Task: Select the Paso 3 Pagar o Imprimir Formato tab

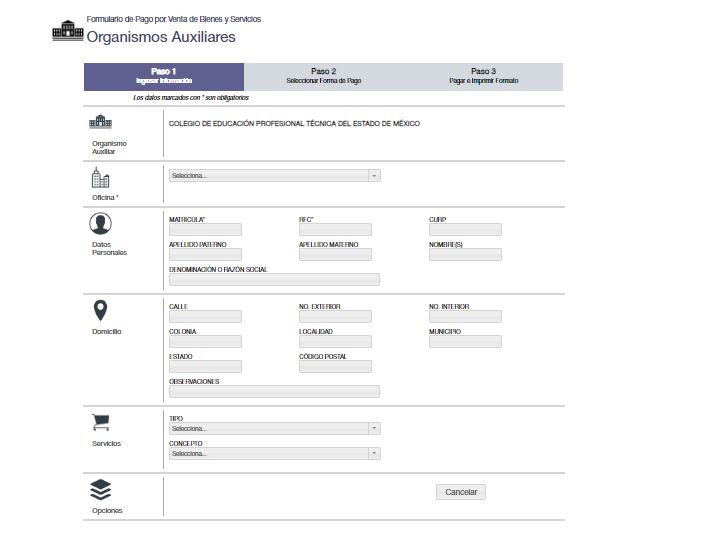Action: pyautogui.click(x=484, y=76)
